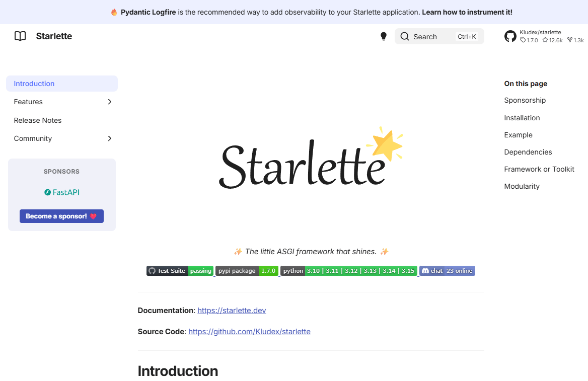Open Release Notes in the sidebar
This screenshot has height=381, width=588.
[x=37, y=120]
